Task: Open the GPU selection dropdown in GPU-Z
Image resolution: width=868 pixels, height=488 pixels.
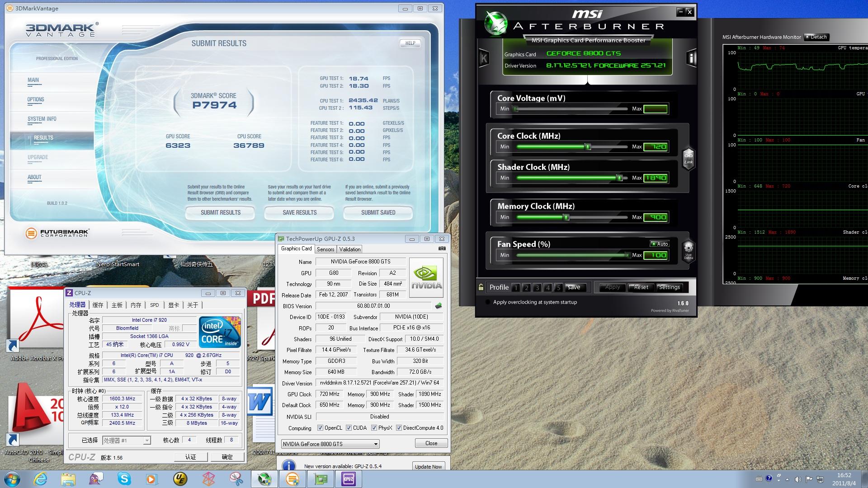Action: [330, 444]
